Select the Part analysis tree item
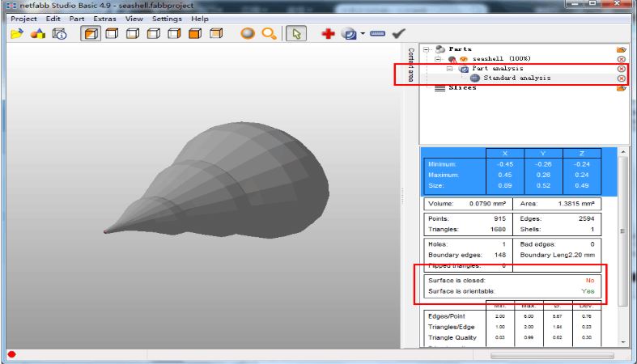 pyautogui.click(x=497, y=69)
